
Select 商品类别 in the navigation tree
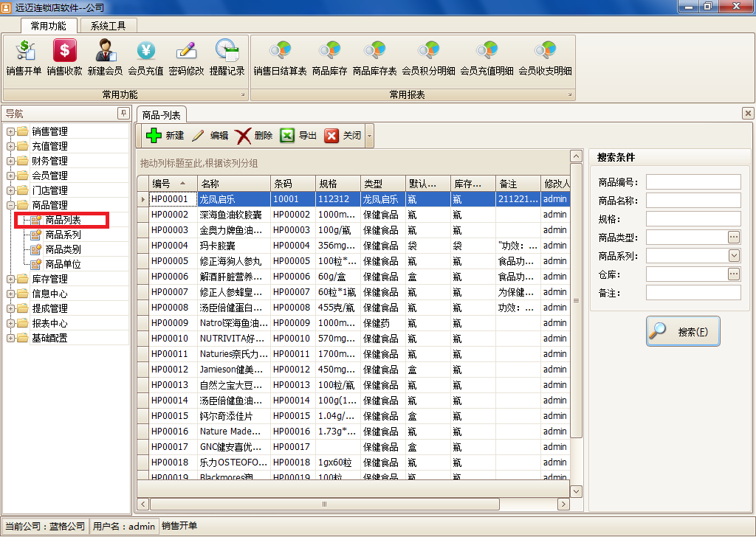click(x=63, y=249)
